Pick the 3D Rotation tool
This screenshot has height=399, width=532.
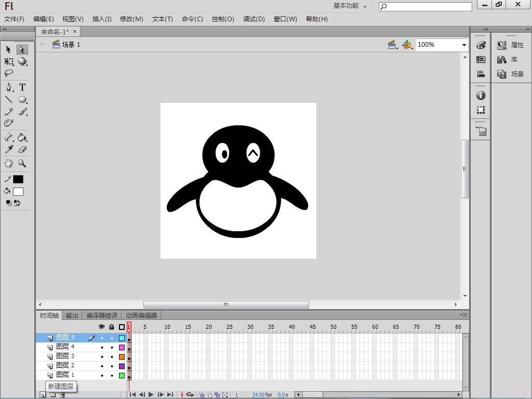[22, 61]
